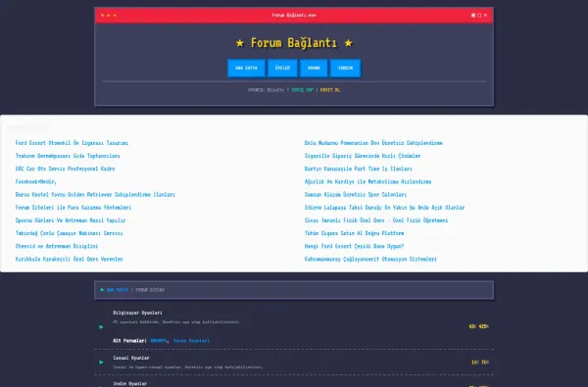Screen dimensions: 588x387
Task: Click the breadcrumb arrow icon before ANA SAYFA
Action: pos(102,290)
